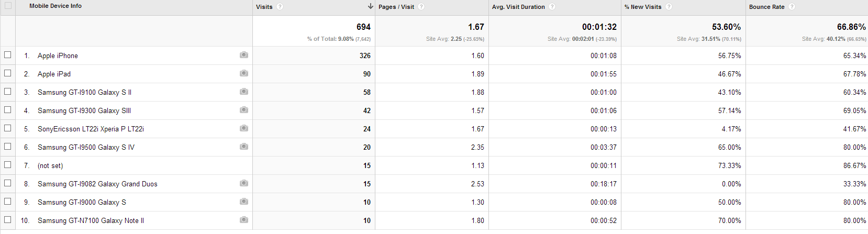Show help for Pages / Visit column

tap(421, 7)
